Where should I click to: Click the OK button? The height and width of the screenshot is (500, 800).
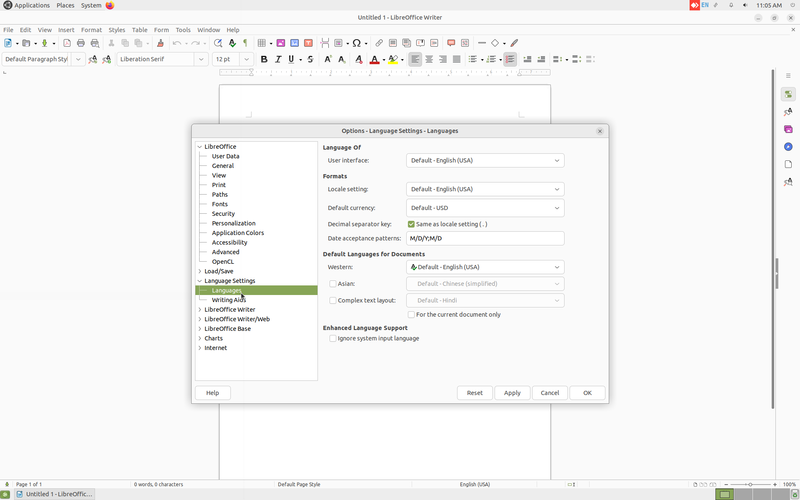click(x=587, y=393)
